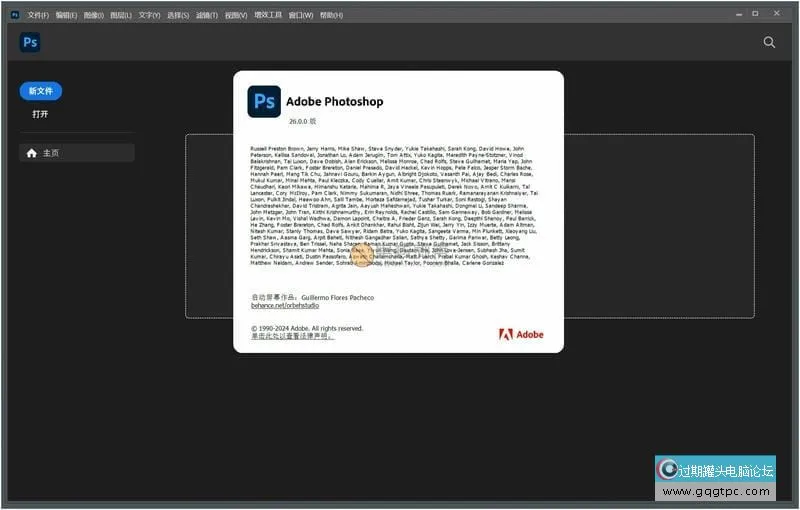800x510 pixels.
Task: Click the house icon beside 主页
Action: click(32, 153)
